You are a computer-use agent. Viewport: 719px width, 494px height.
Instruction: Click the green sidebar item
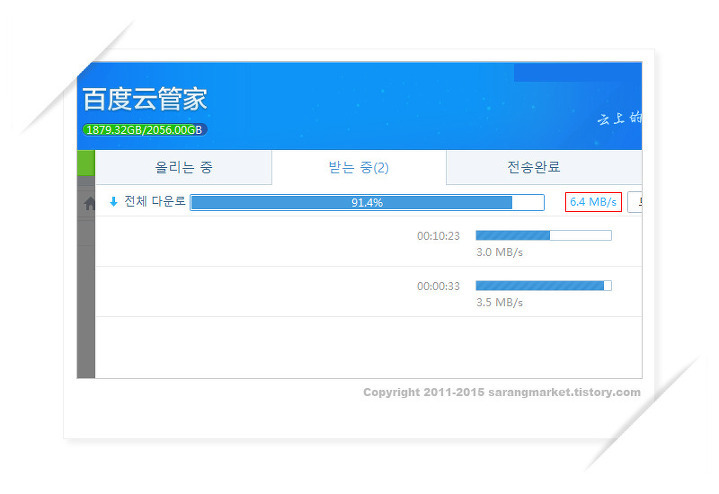coord(86,163)
